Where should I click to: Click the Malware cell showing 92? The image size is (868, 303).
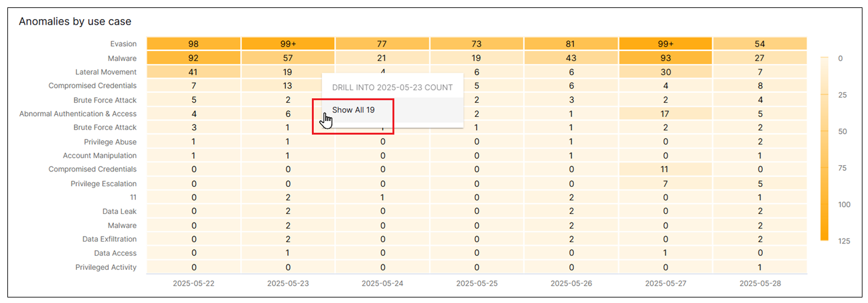click(x=194, y=58)
